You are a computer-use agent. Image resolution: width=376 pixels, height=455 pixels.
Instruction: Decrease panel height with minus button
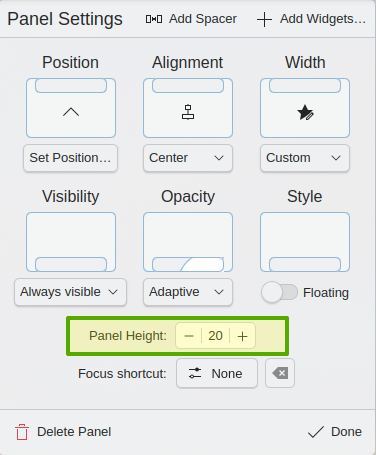pyautogui.click(x=189, y=336)
